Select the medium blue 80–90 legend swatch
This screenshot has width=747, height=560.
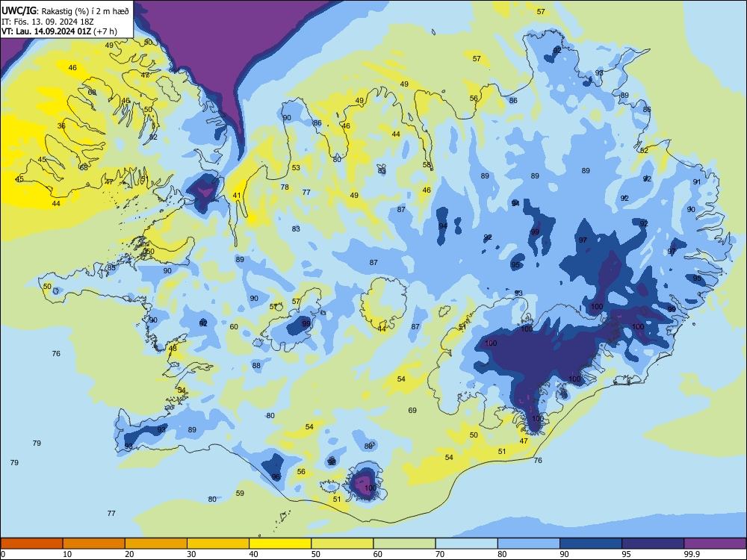point(528,544)
